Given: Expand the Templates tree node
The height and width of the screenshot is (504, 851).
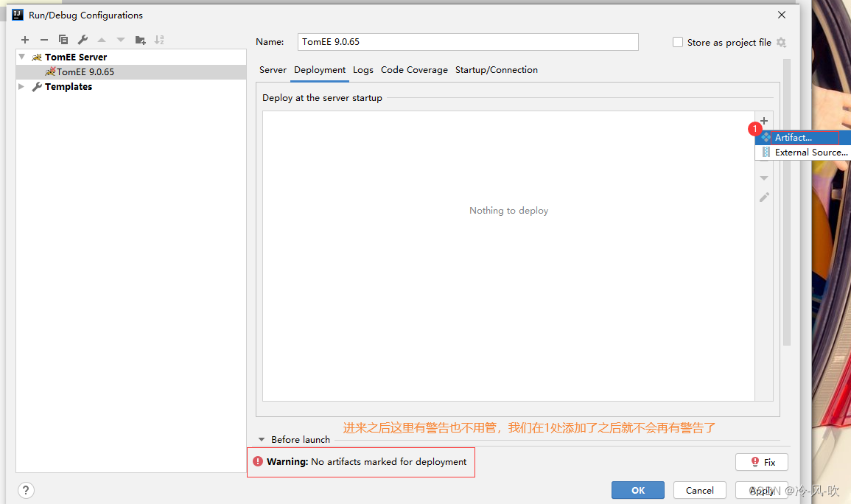Looking at the screenshot, I should [x=21, y=86].
